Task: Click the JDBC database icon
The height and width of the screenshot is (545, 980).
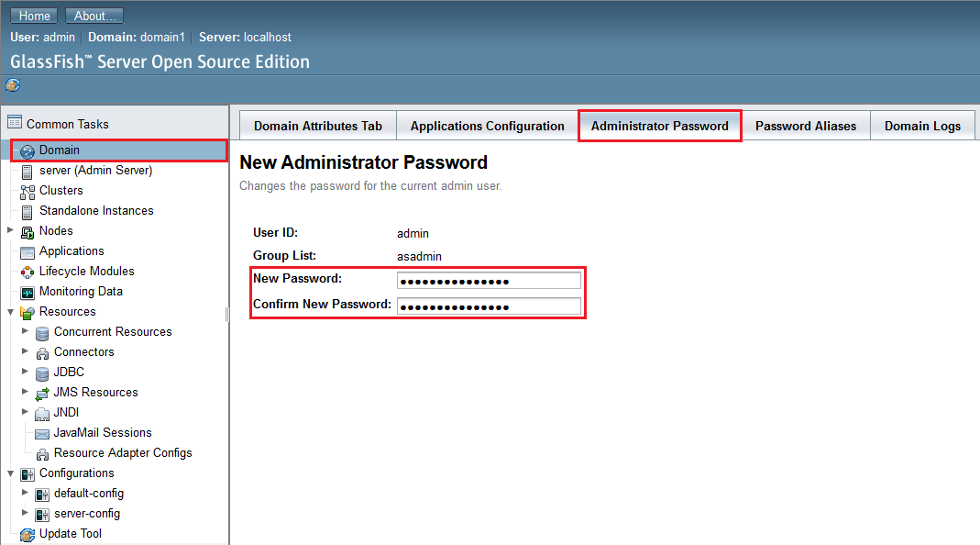Action: tap(42, 373)
